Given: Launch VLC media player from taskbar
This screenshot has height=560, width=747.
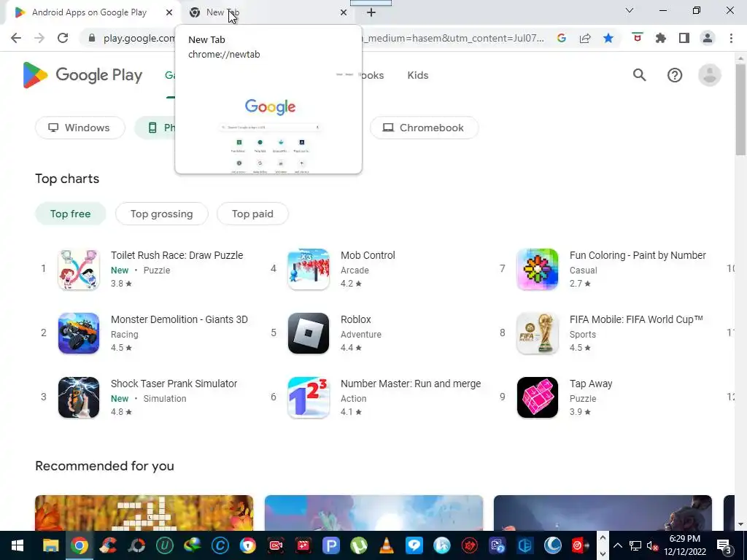Looking at the screenshot, I should [387, 545].
